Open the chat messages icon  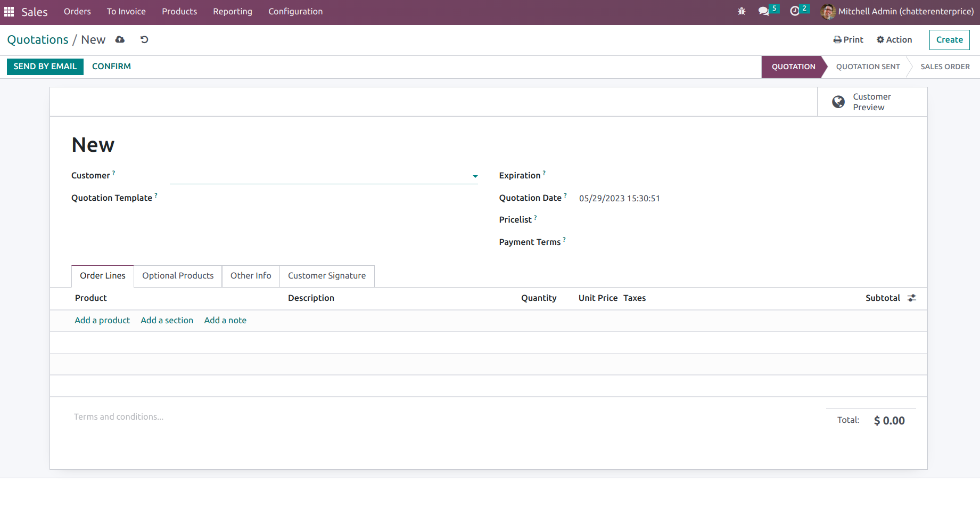click(763, 11)
